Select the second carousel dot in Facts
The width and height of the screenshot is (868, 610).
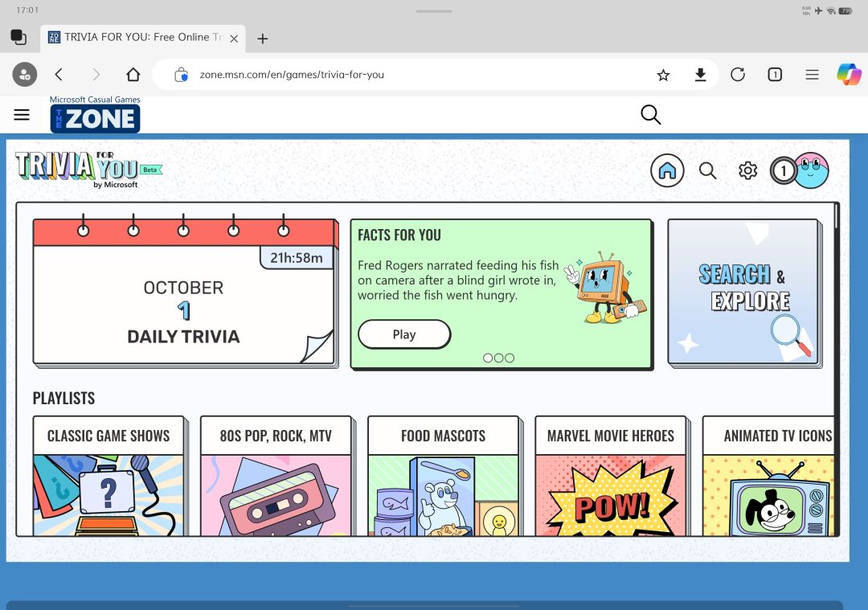(x=499, y=358)
